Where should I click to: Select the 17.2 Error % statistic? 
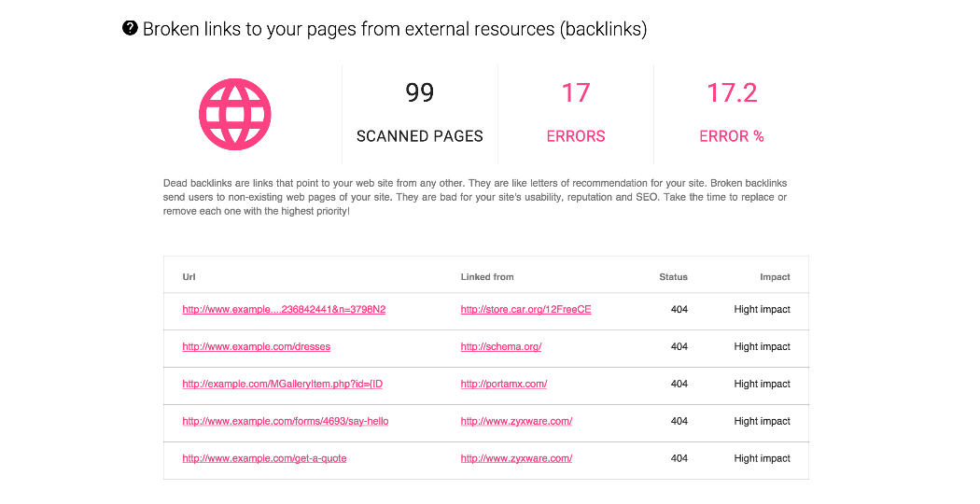click(x=731, y=114)
